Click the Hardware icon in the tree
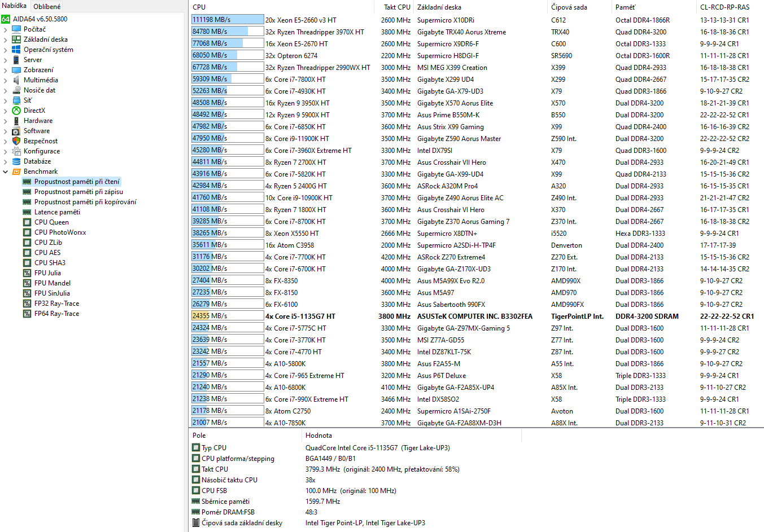The image size is (764, 532). click(x=16, y=121)
